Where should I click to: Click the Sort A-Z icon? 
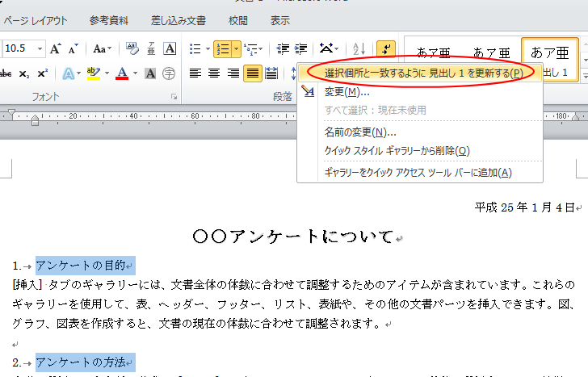coord(359,48)
